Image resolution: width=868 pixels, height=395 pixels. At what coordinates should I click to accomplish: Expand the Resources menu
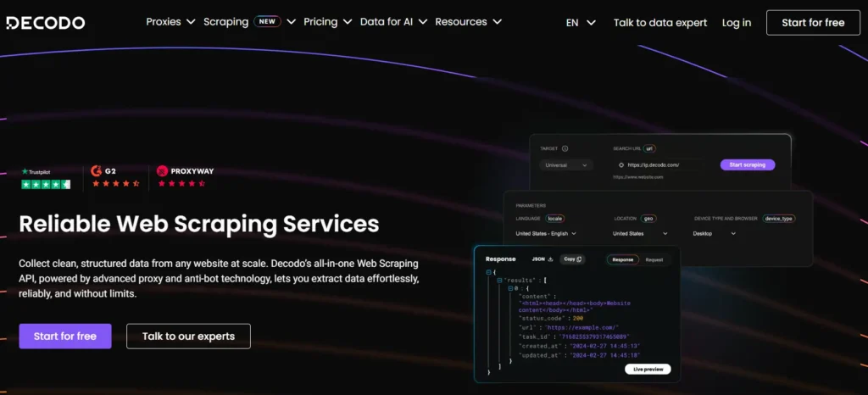468,22
